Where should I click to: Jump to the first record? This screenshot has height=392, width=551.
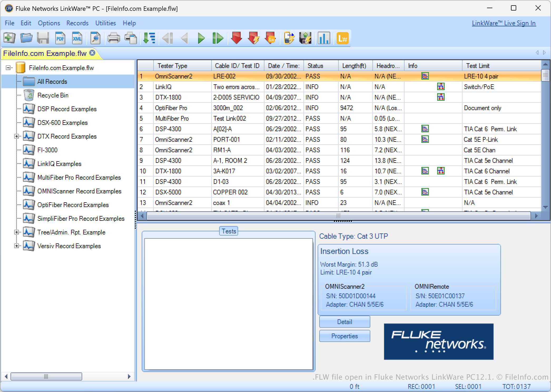point(168,38)
